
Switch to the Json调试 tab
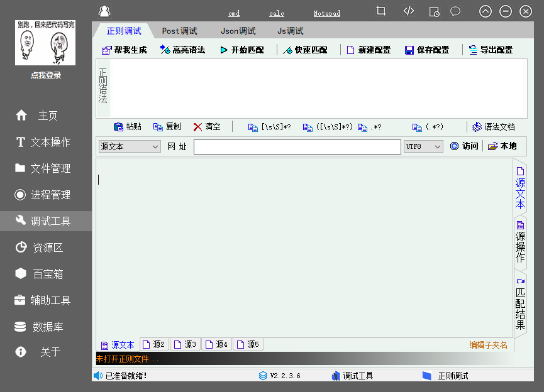(238, 31)
